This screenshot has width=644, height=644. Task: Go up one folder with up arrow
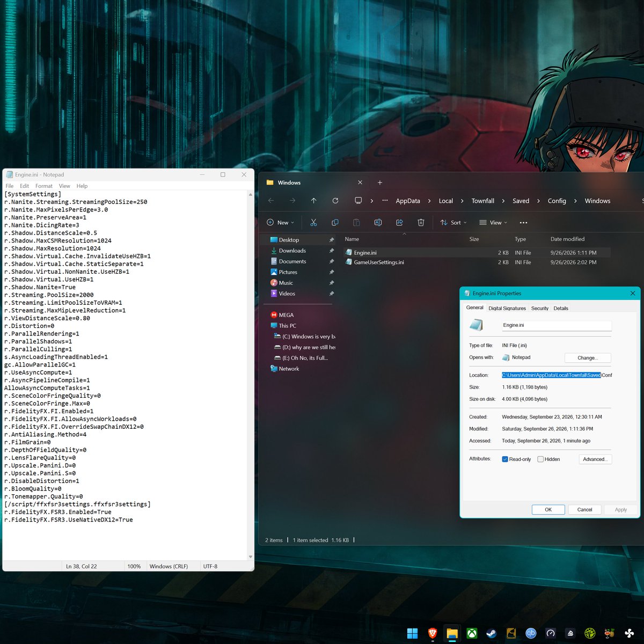[314, 201]
